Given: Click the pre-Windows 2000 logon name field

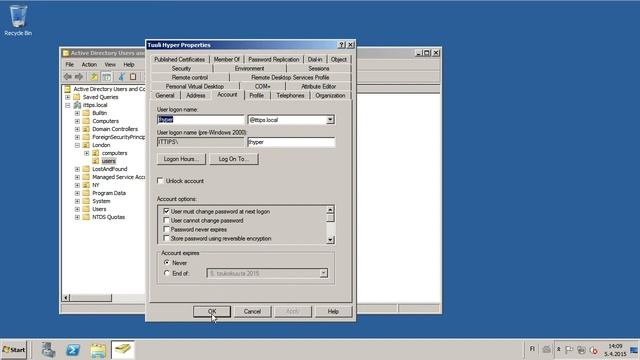Looking at the screenshot, I should pos(291,142).
